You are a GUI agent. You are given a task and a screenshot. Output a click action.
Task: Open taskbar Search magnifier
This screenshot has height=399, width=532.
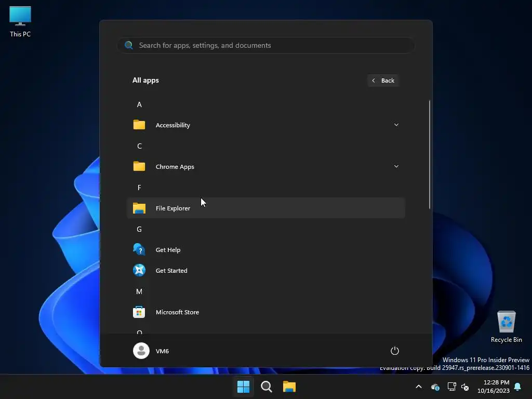(x=267, y=387)
